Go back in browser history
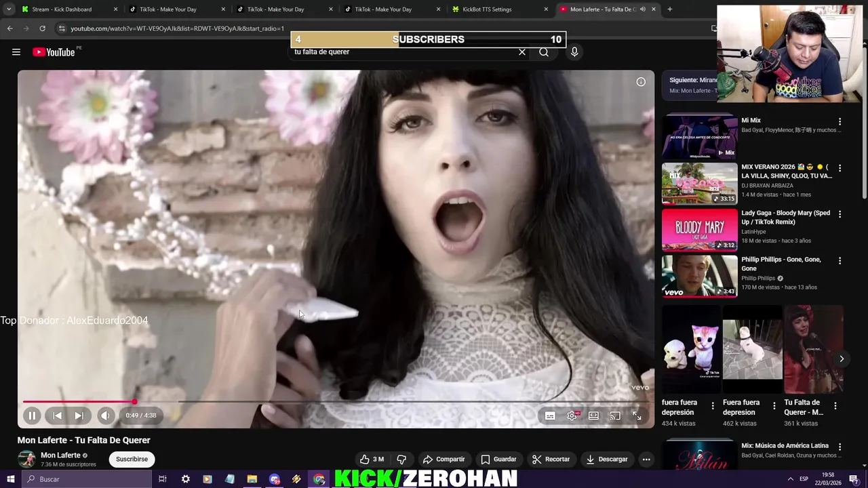Viewport: 868px width, 488px height. tap(9, 28)
